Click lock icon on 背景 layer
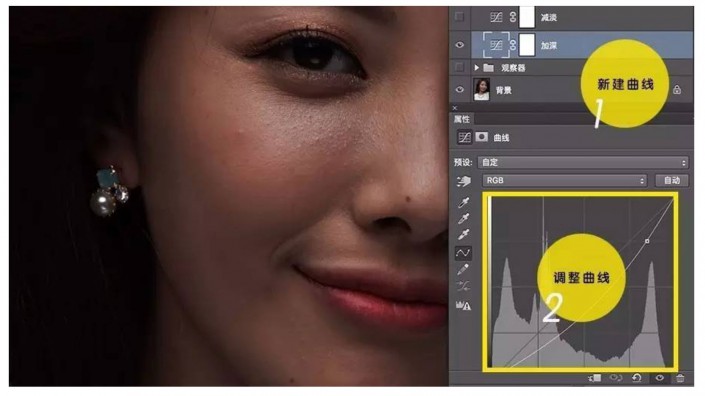 click(677, 89)
